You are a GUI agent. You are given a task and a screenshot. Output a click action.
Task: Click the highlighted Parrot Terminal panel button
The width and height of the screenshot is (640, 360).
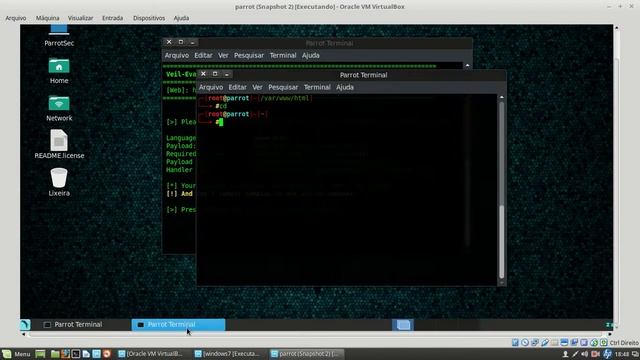(178, 324)
